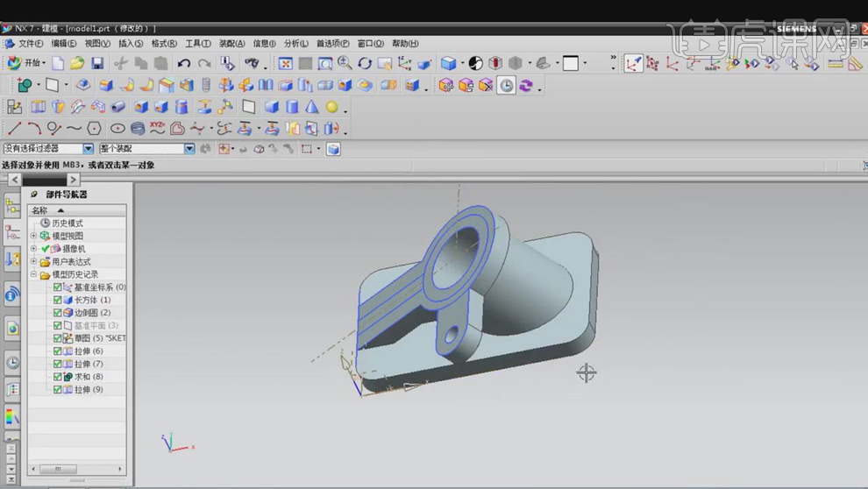
Task: Click the Rotate view icon
Action: (365, 63)
